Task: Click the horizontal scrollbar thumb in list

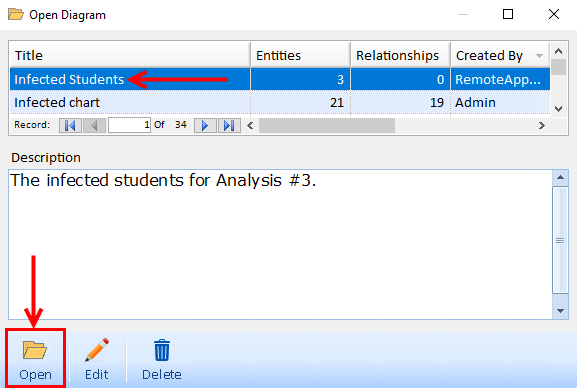Action: pos(327,126)
